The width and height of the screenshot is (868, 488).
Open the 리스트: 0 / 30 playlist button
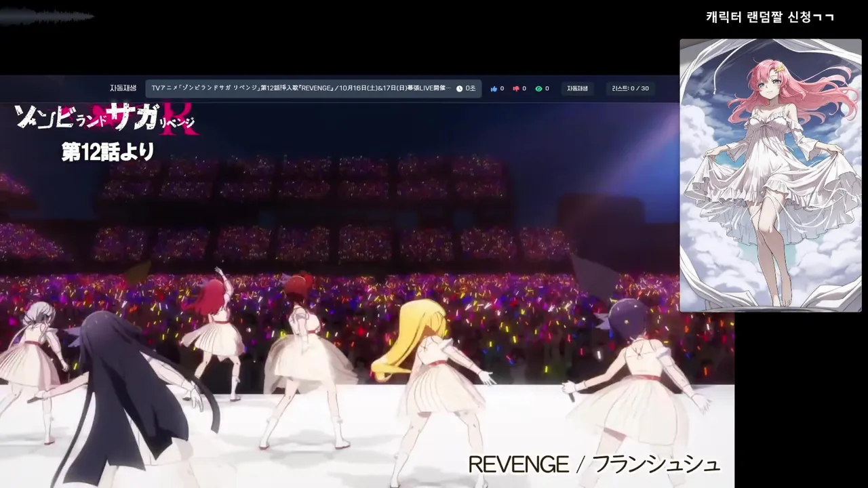point(630,89)
